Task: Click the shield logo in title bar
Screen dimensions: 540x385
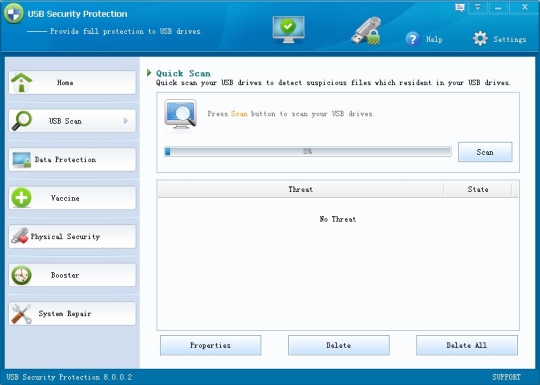Action: pyautogui.click(x=13, y=13)
